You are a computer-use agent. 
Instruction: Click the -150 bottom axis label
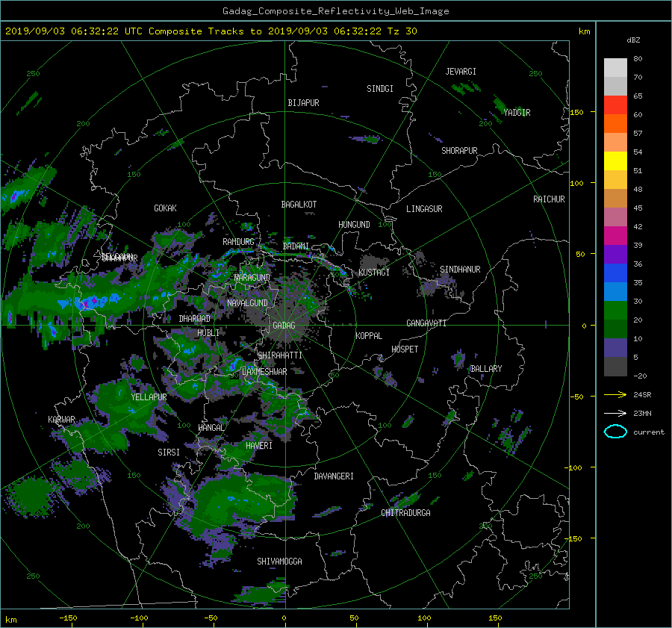tap(68, 618)
